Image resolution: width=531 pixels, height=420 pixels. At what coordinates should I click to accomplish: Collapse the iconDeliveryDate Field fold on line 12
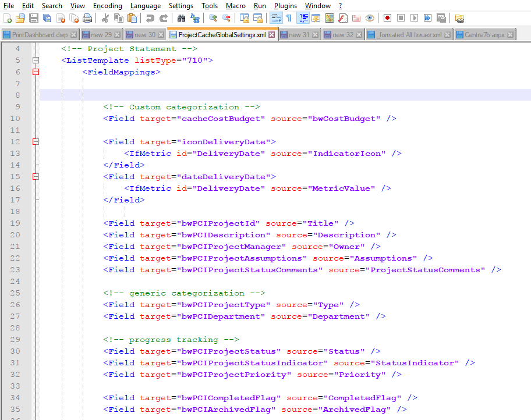click(x=36, y=141)
